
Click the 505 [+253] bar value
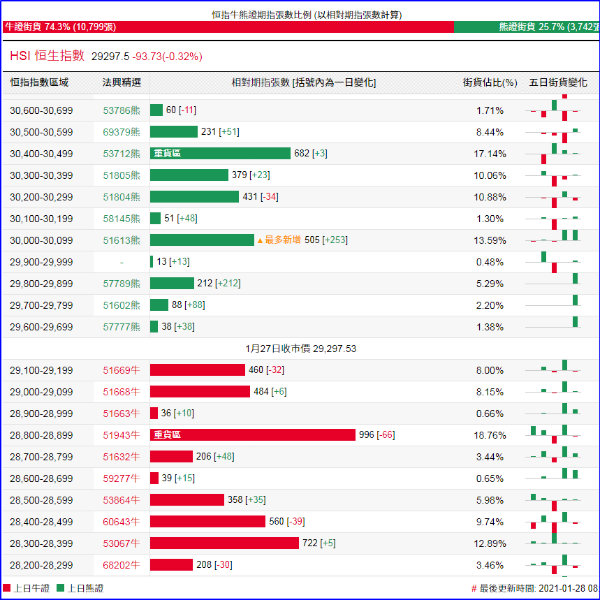pos(326,240)
